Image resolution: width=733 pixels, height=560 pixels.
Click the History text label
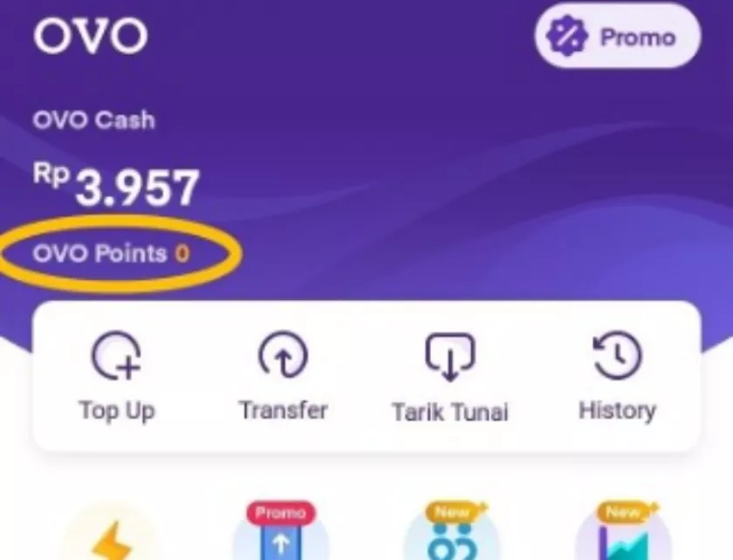[617, 412]
